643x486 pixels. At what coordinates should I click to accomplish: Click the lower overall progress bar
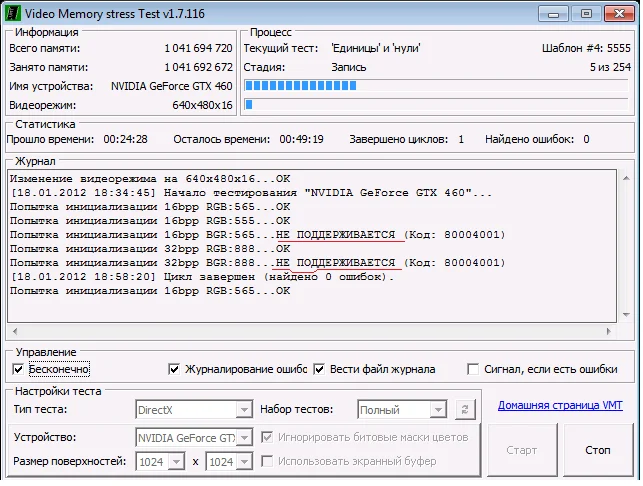tap(436, 105)
